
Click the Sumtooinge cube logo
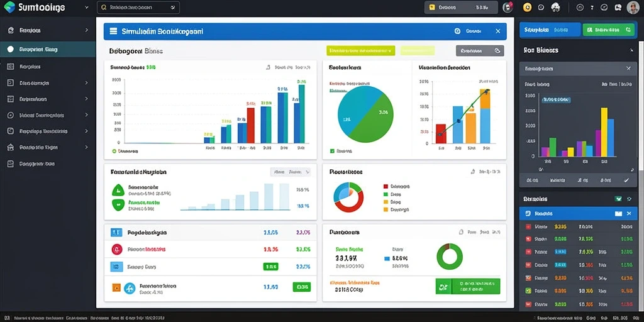coord(9,7)
